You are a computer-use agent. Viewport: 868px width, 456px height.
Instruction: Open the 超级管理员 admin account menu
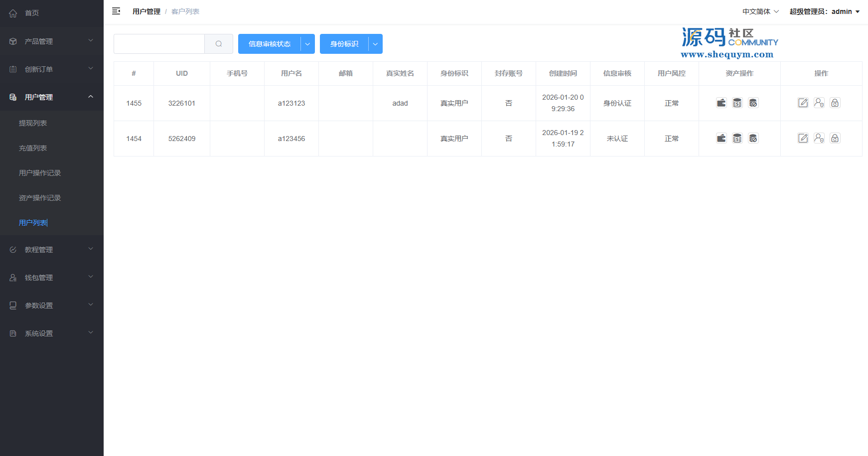coord(824,11)
